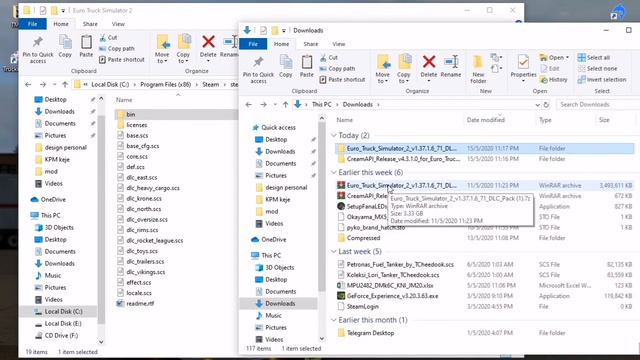Viewport: 640px width, 360px height.
Task: Click Pin to Quick access in Euro Truck window
Action: (x=38, y=50)
